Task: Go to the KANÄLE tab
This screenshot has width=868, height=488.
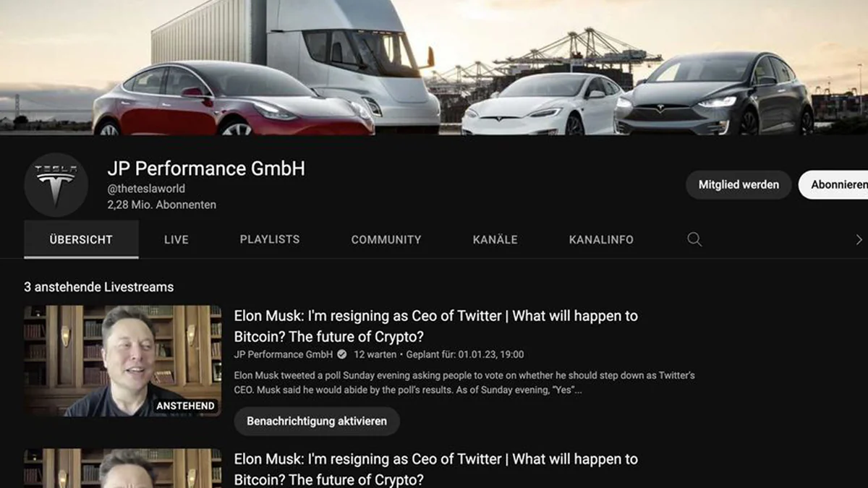Action: 495,239
